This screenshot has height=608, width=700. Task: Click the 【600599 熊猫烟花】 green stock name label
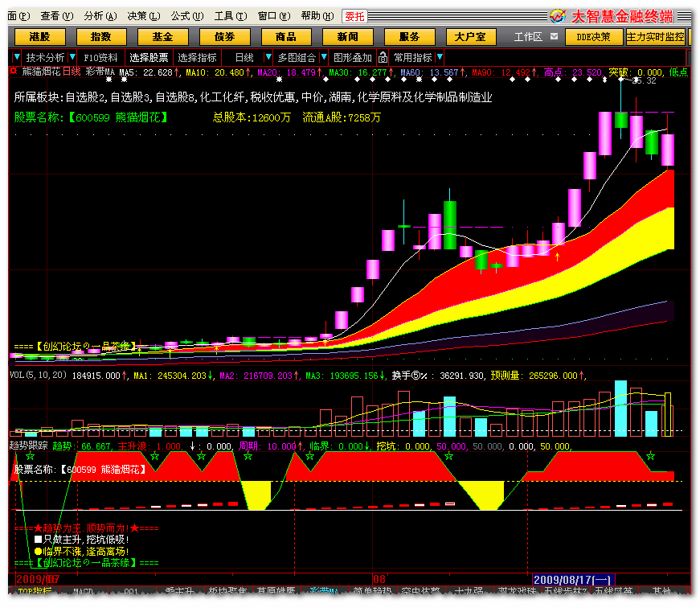coord(118,117)
